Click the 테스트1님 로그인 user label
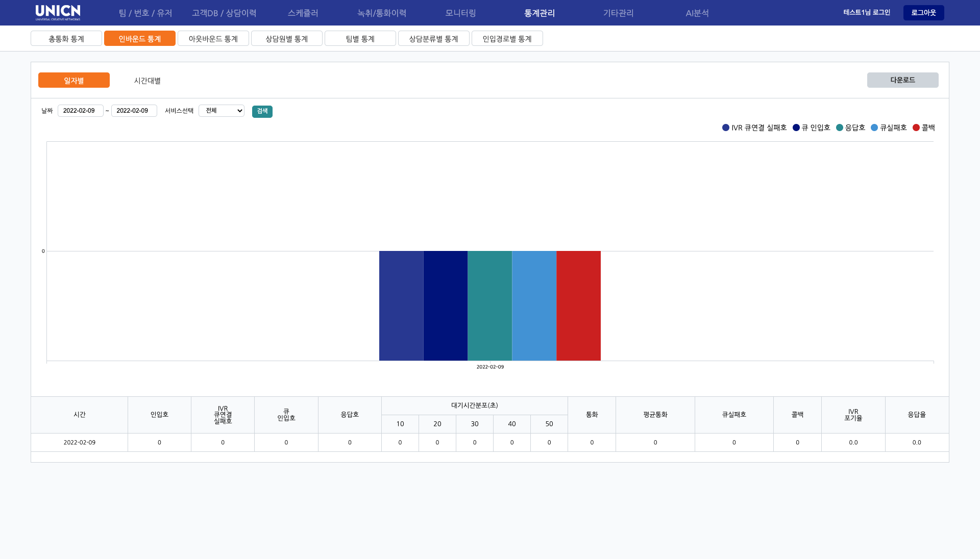The height and width of the screenshot is (559, 980). 867,12
